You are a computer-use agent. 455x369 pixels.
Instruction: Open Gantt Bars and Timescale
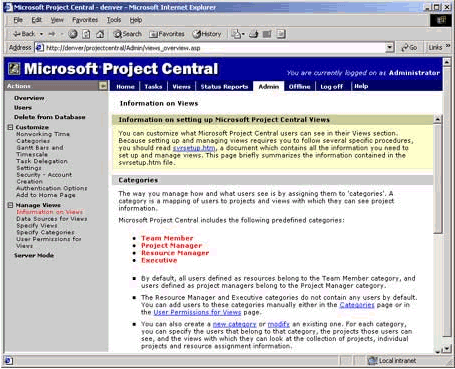coord(40,151)
